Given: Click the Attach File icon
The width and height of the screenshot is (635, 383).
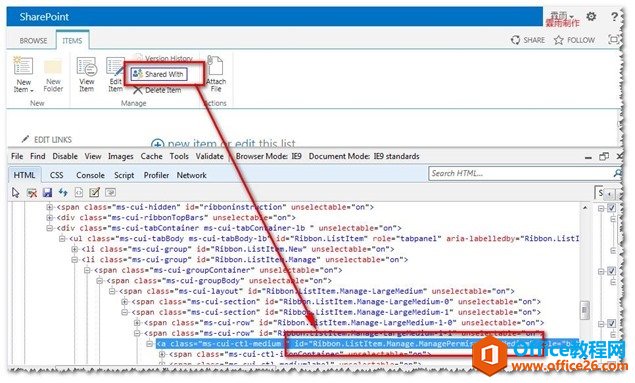Looking at the screenshot, I should pos(215,74).
